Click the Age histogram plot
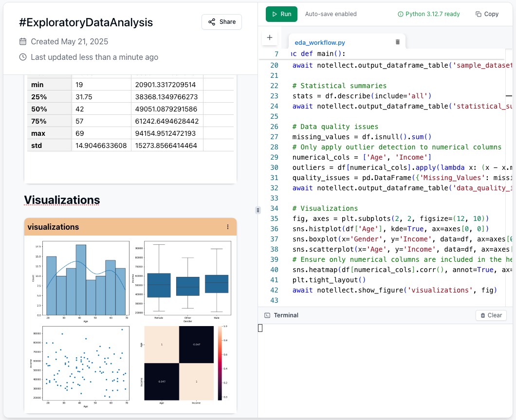 [86, 278]
